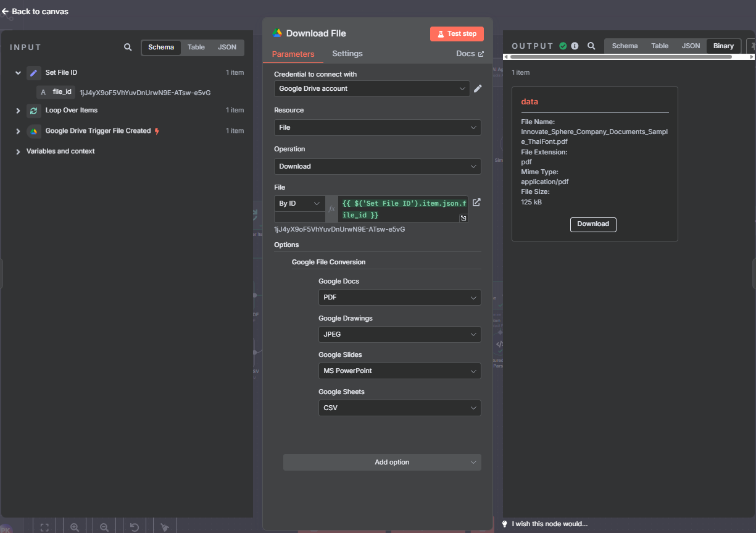Click the green output success check icon
This screenshot has height=533, width=756.
pyautogui.click(x=563, y=46)
